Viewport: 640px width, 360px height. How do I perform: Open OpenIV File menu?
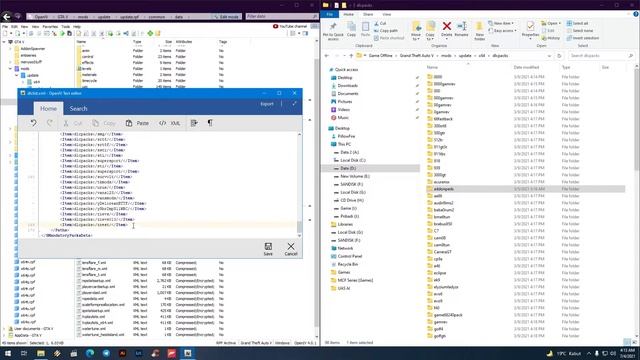click(5, 27)
